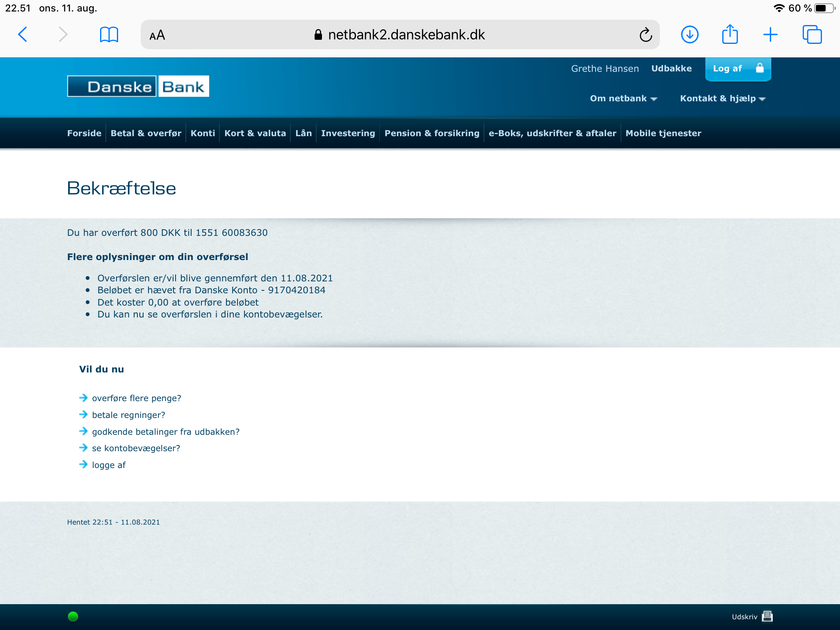
Task: Open the Safari downloads icon
Action: tap(690, 34)
